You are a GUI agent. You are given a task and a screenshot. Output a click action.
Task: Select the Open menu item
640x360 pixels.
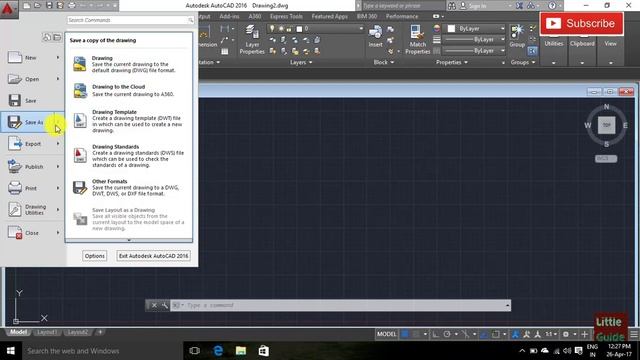pyautogui.click(x=32, y=79)
